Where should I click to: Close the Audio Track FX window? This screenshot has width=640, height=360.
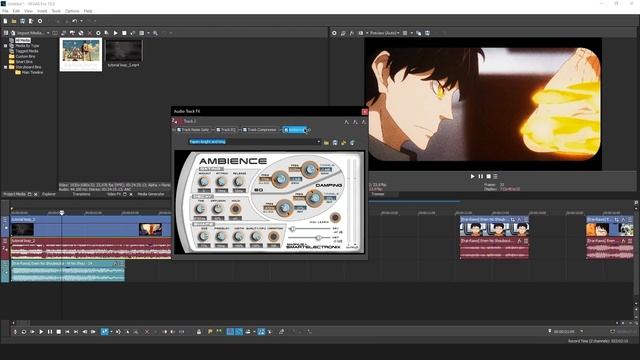[x=364, y=111]
